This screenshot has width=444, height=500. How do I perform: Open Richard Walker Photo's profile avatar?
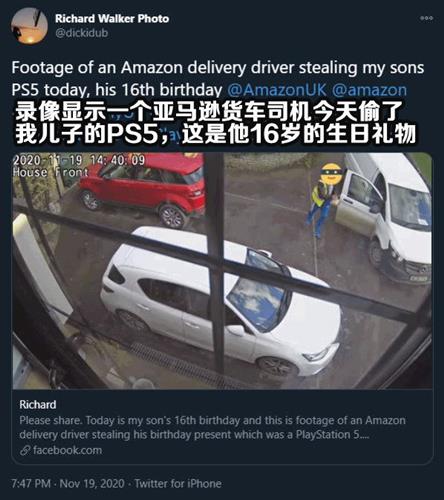tap(29, 26)
